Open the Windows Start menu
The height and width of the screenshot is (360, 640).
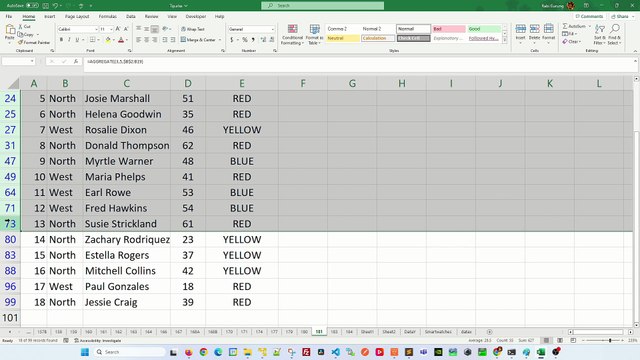[85, 352]
